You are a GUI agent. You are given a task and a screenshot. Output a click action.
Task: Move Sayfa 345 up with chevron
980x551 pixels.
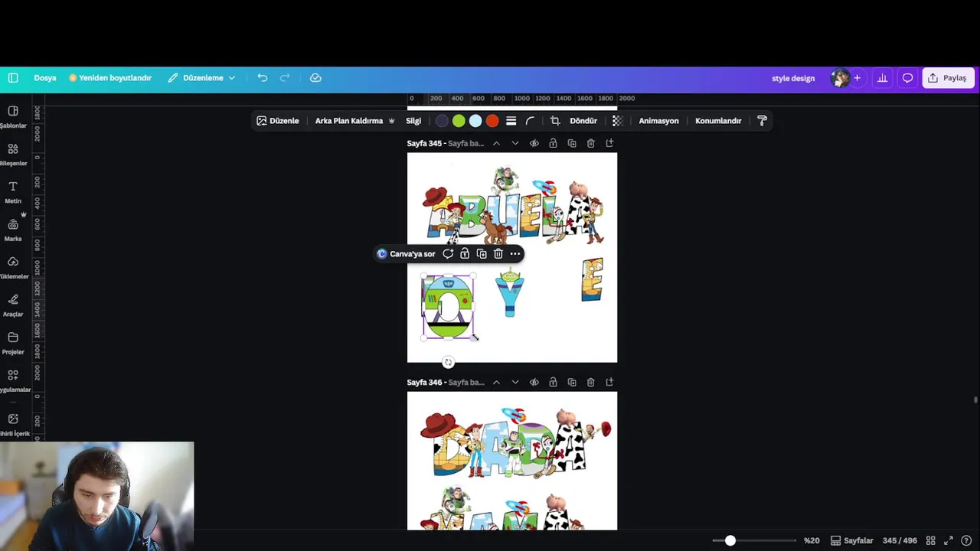(496, 143)
